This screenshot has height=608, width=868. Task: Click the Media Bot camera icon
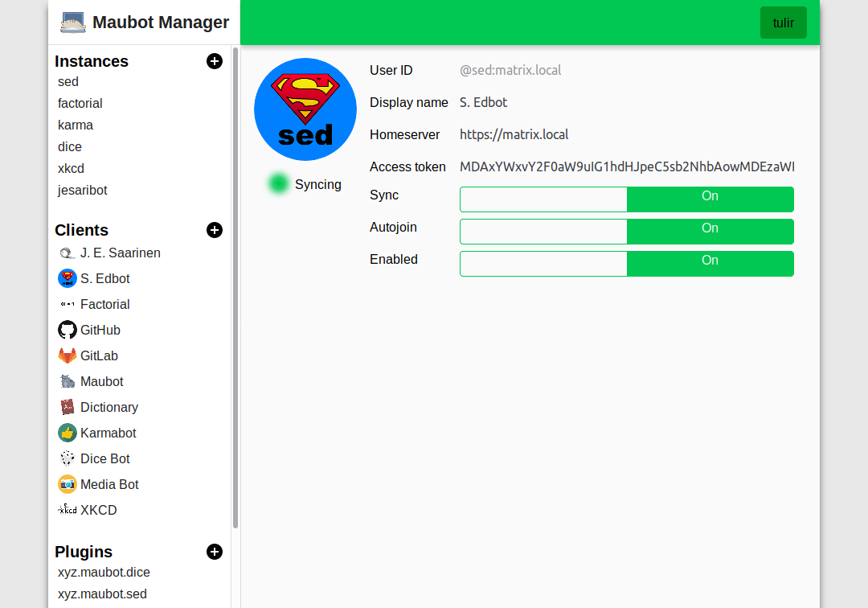point(68,484)
